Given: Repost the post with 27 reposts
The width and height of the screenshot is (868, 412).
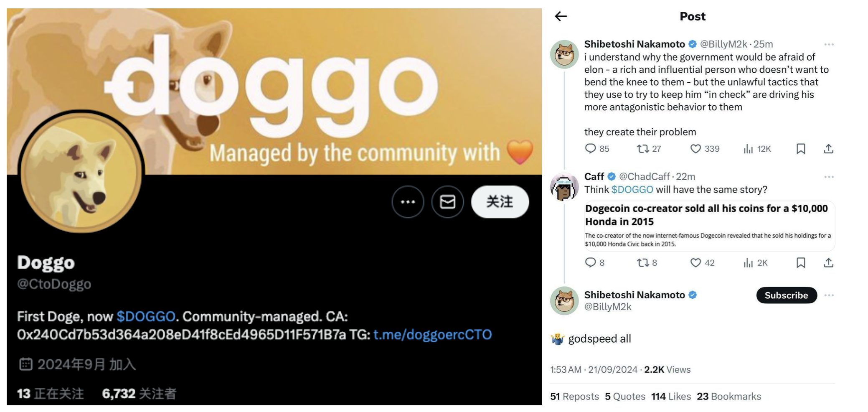Looking at the screenshot, I should (642, 149).
